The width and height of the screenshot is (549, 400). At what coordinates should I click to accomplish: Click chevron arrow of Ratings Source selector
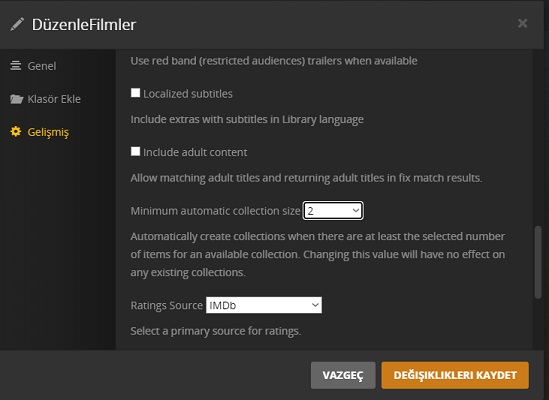point(315,305)
